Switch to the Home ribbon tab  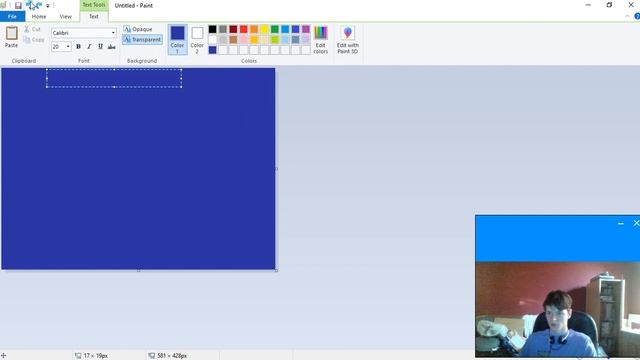tap(39, 16)
